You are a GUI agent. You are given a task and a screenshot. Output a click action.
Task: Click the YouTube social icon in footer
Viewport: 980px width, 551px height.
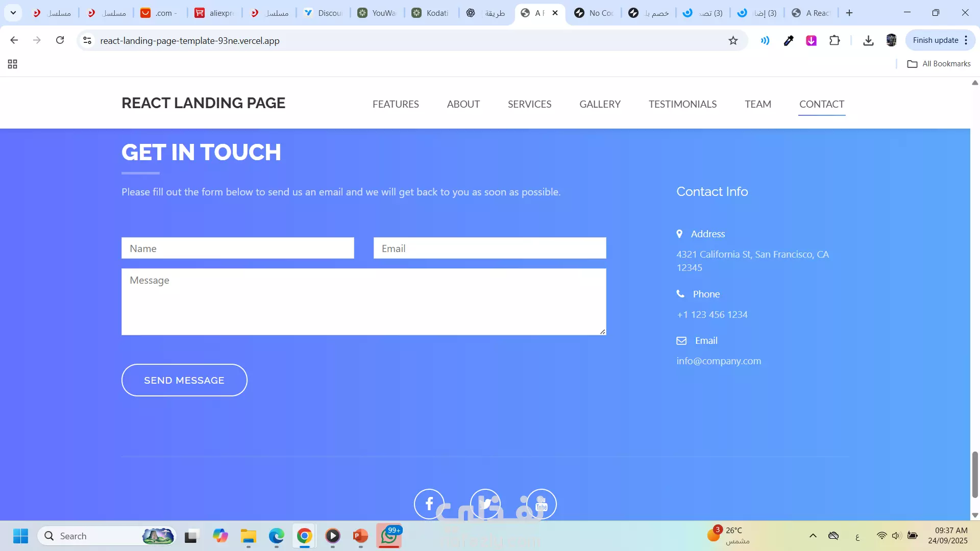point(541,504)
